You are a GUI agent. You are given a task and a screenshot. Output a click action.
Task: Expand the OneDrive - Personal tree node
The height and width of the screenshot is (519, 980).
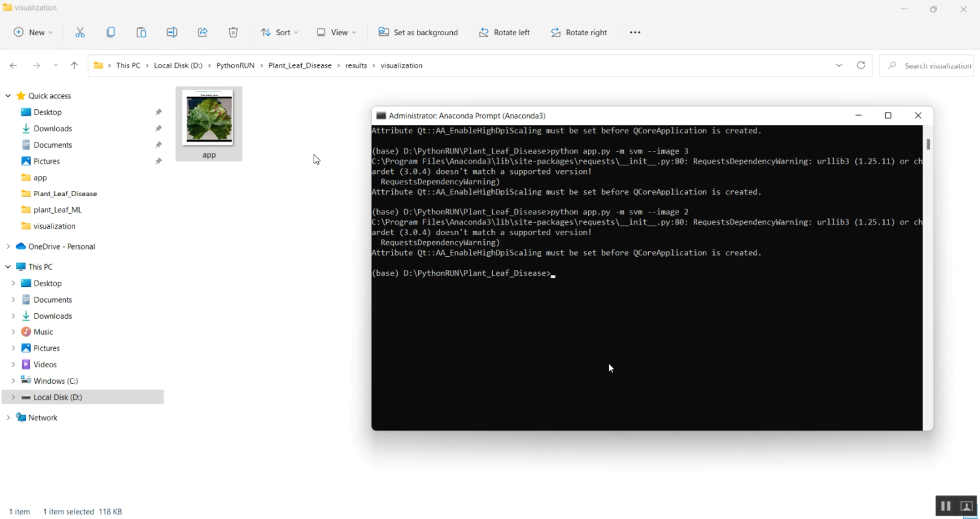(x=8, y=246)
